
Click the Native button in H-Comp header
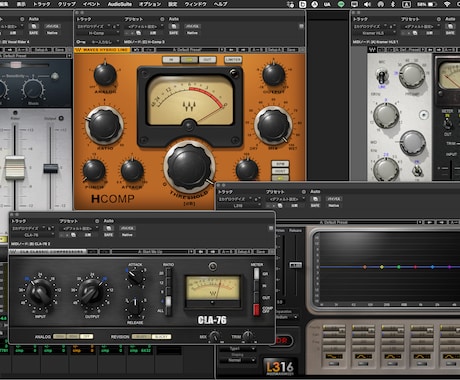192,33
